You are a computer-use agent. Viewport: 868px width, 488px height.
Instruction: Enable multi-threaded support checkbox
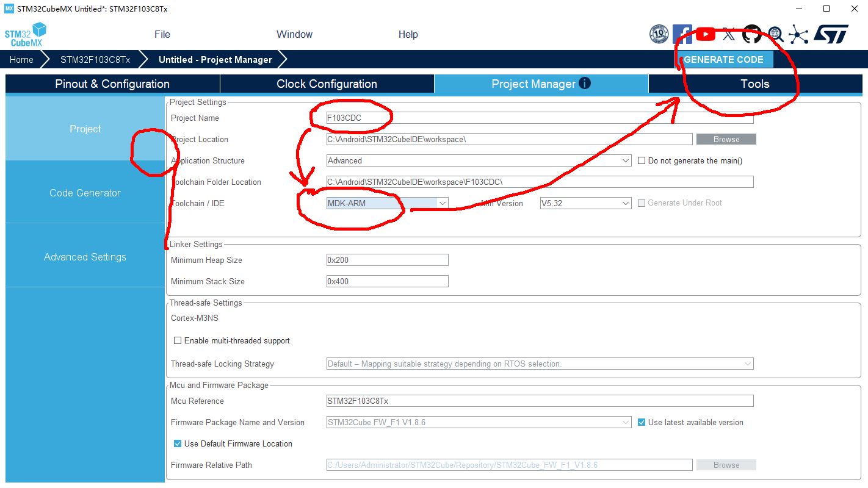click(178, 340)
